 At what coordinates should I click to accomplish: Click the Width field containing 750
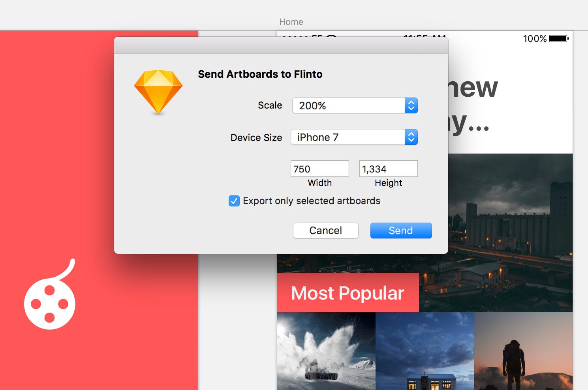click(x=320, y=169)
